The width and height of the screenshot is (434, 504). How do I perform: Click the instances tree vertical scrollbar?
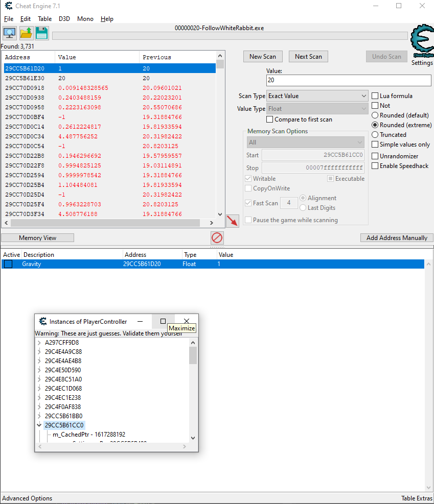coord(193,390)
